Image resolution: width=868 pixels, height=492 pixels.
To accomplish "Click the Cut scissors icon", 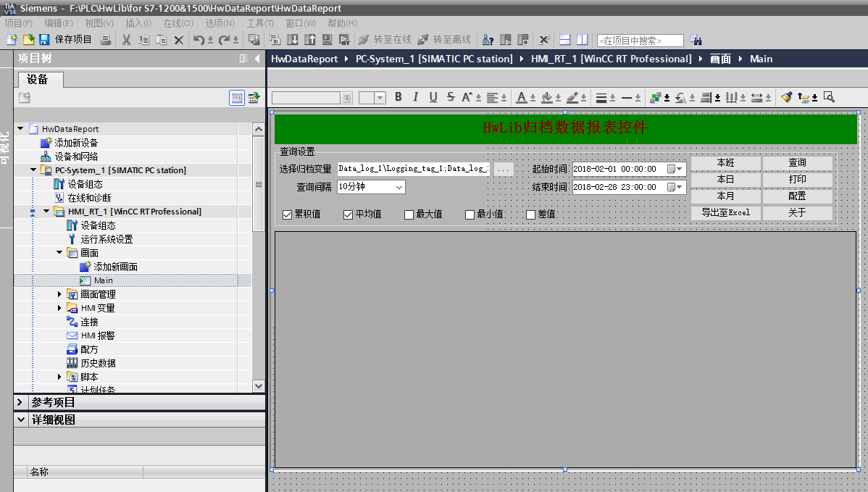I will [x=127, y=40].
